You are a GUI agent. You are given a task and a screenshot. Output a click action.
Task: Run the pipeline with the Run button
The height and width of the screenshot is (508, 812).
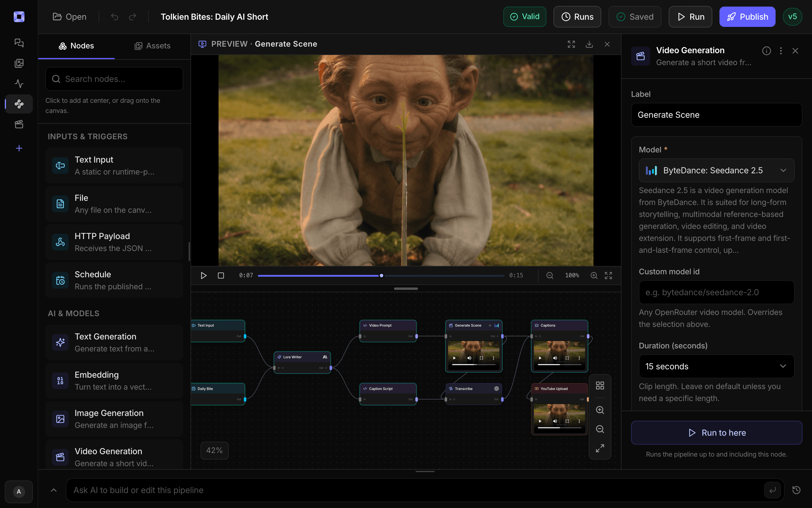click(x=690, y=17)
